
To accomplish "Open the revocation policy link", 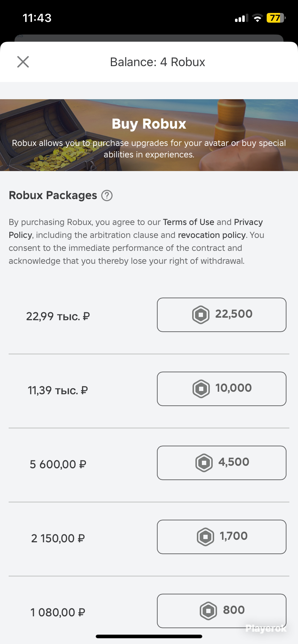I will (x=212, y=235).
